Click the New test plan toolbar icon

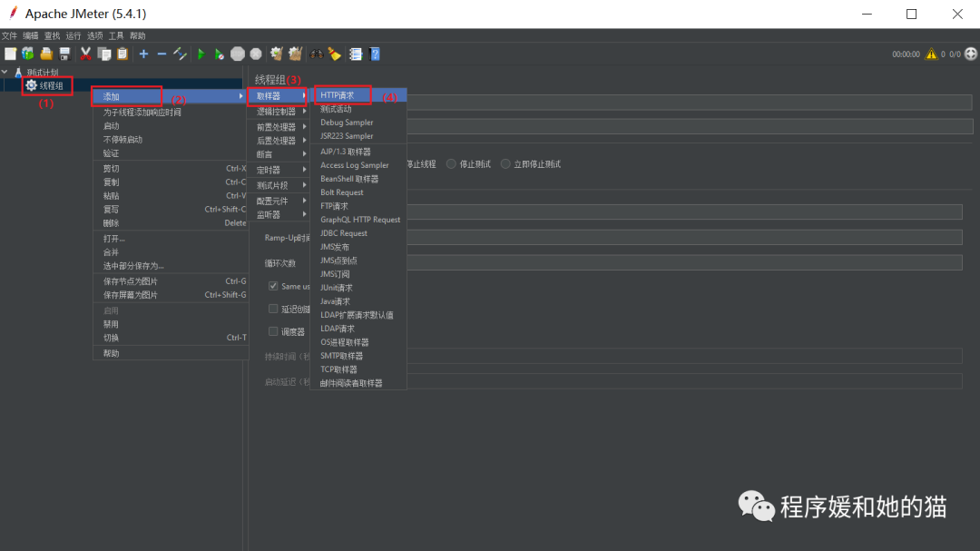[x=11, y=54]
